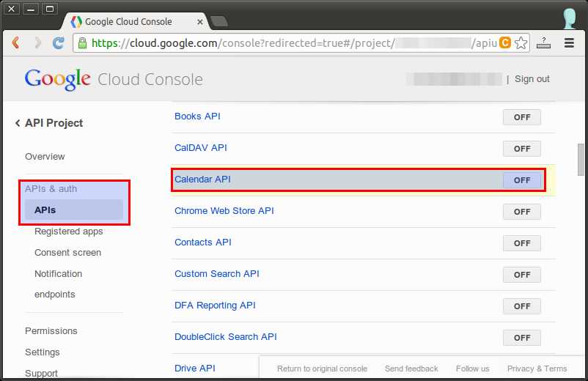This screenshot has height=381, width=588.
Task: Open the Chrome hamburger menu
Action: pyautogui.click(x=569, y=42)
